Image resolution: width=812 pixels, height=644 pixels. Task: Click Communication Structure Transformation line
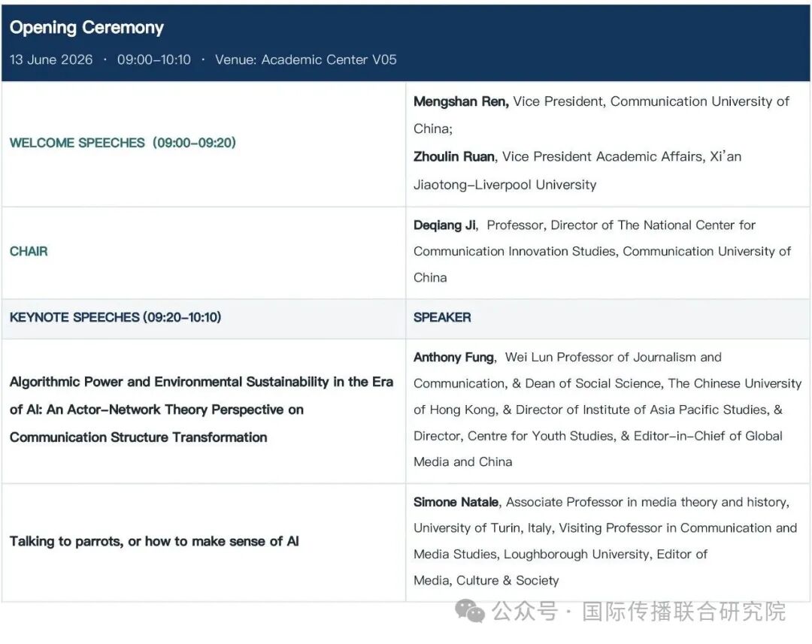click(138, 437)
